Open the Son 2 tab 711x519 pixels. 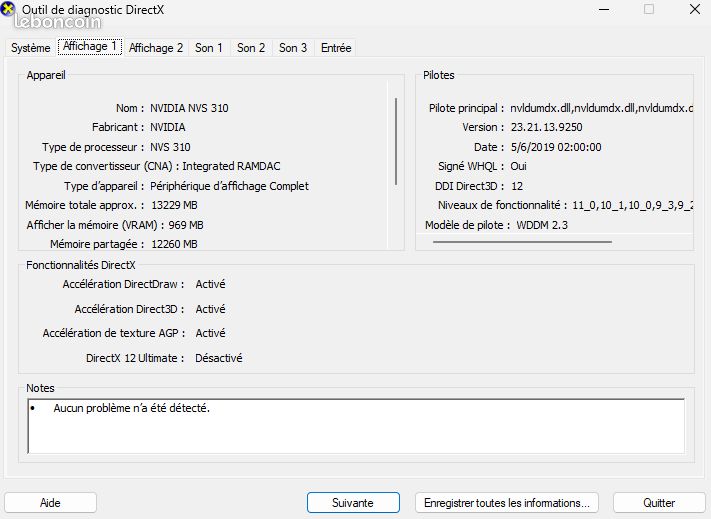pos(251,48)
